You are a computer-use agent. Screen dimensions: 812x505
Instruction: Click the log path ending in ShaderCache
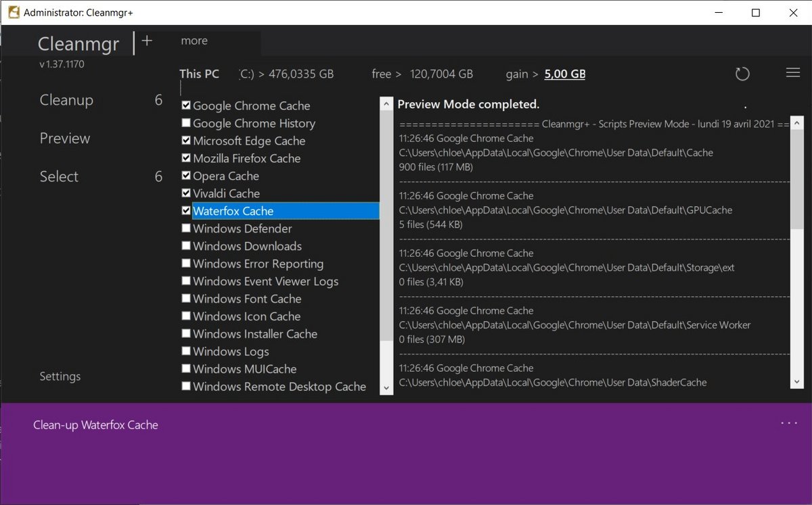click(x=553, y=383)
